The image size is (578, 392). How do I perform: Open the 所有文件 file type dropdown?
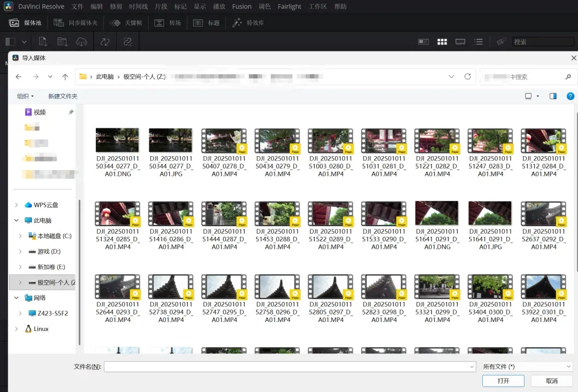tap(528, 366)
